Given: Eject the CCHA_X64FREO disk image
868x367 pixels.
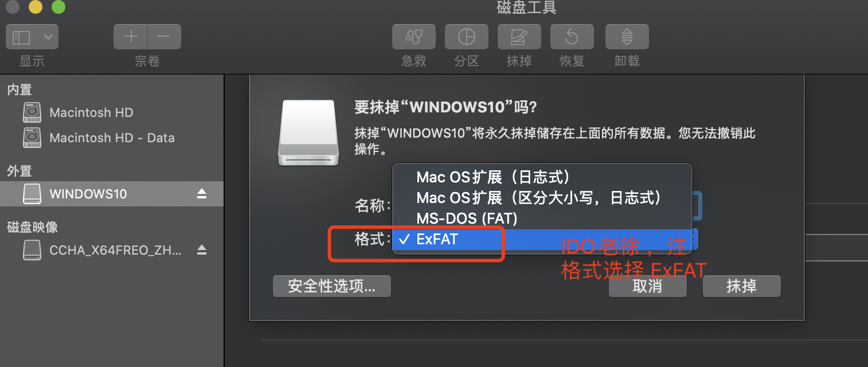Looking at the screenshot, I should (202, 249).
